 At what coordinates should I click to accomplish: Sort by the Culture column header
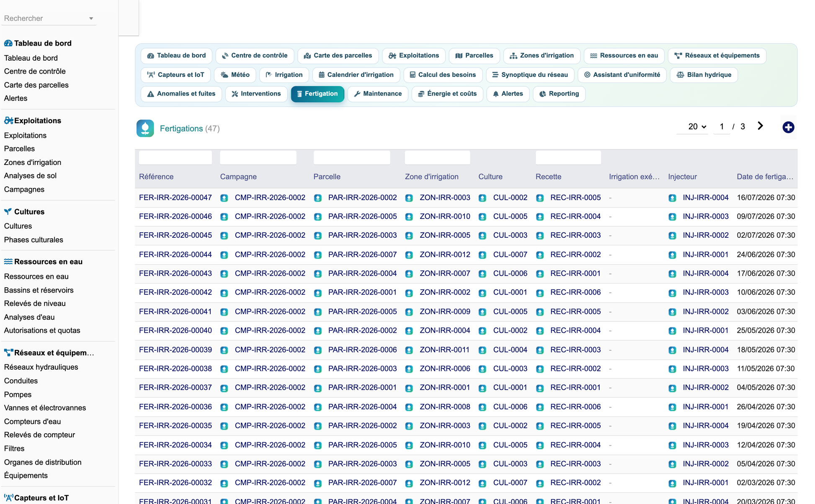(x=490, y=177)
